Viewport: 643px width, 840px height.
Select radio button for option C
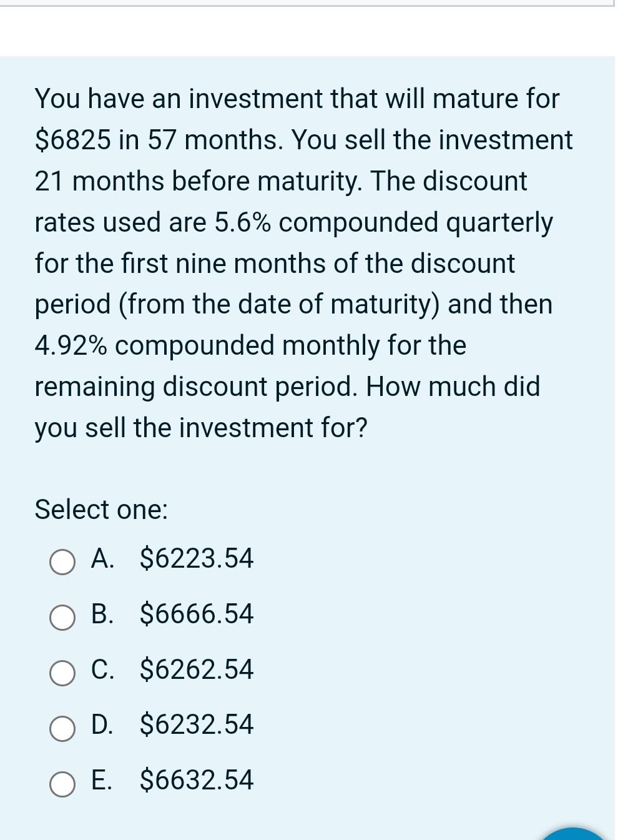62,673
